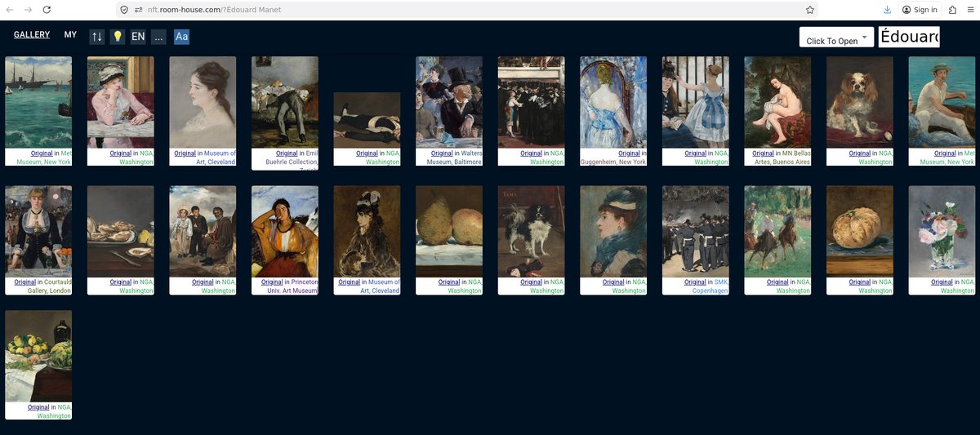Open the top-hat man café thumbnail

(x=449, y=102)
